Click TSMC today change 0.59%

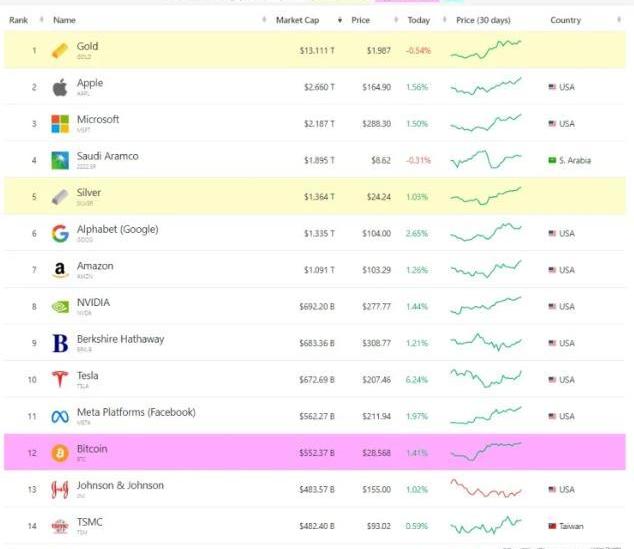416,526
